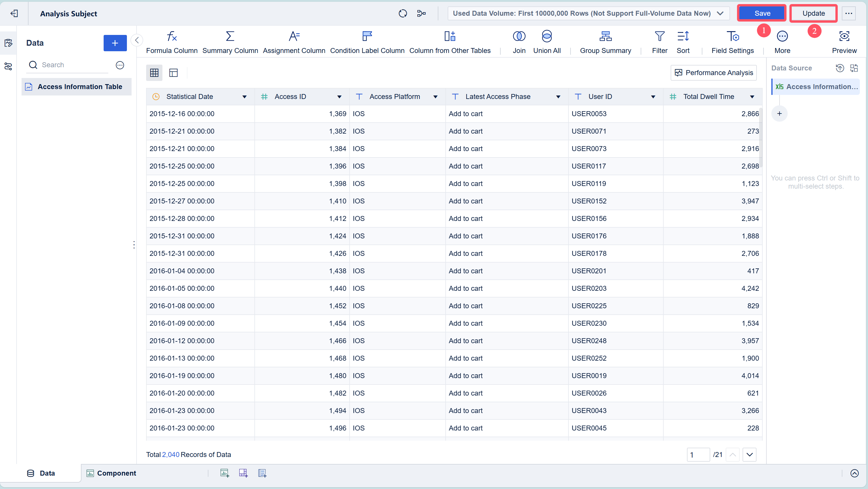Viewport: 868px width, 489px height.
Task: Open Latest Access Phase column dropdown
Action: pos(558,97)
